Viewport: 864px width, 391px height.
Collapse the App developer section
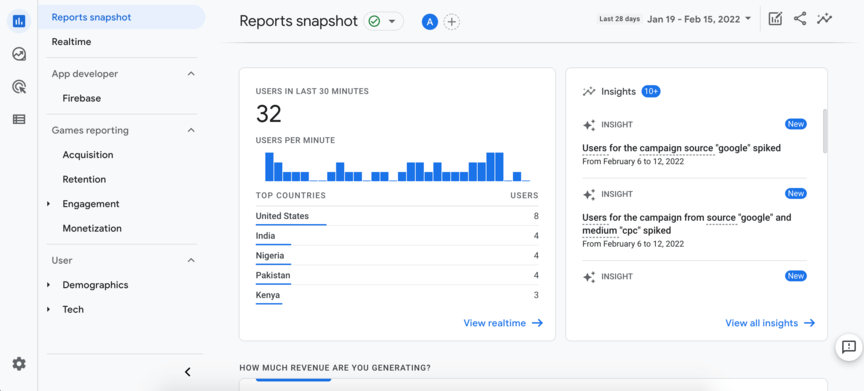[191, 74]
